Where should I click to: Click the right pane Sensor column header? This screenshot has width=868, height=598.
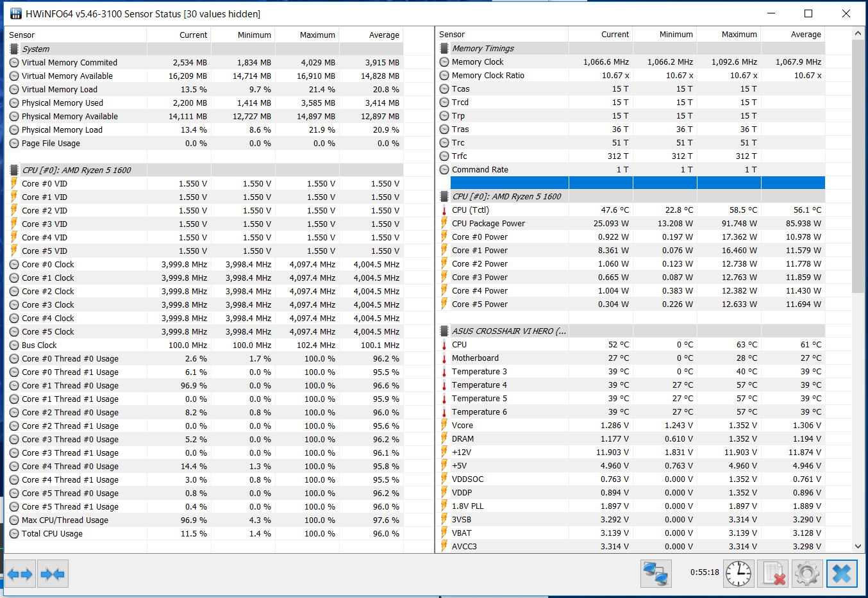(502, 34)
